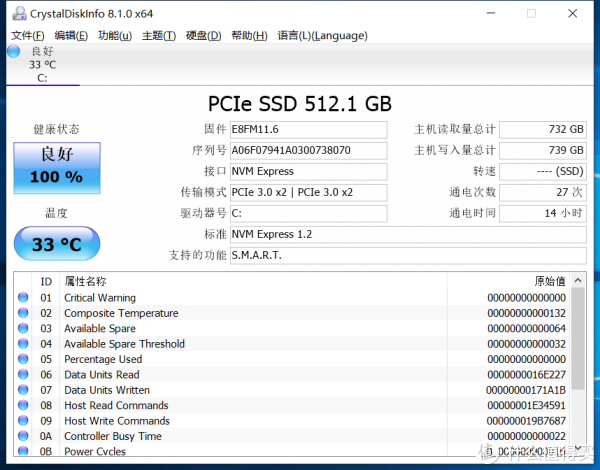Click the status orb for Host Write Commands

[23, 420]
